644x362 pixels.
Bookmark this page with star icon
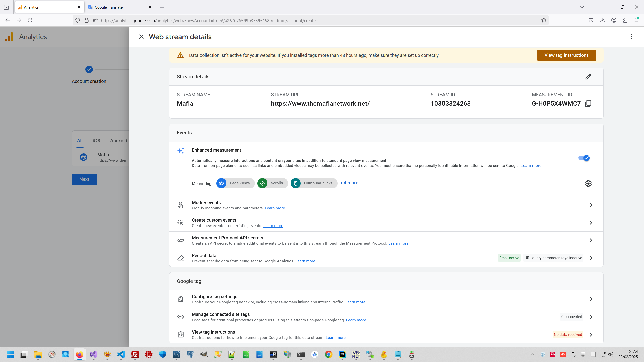544,20
